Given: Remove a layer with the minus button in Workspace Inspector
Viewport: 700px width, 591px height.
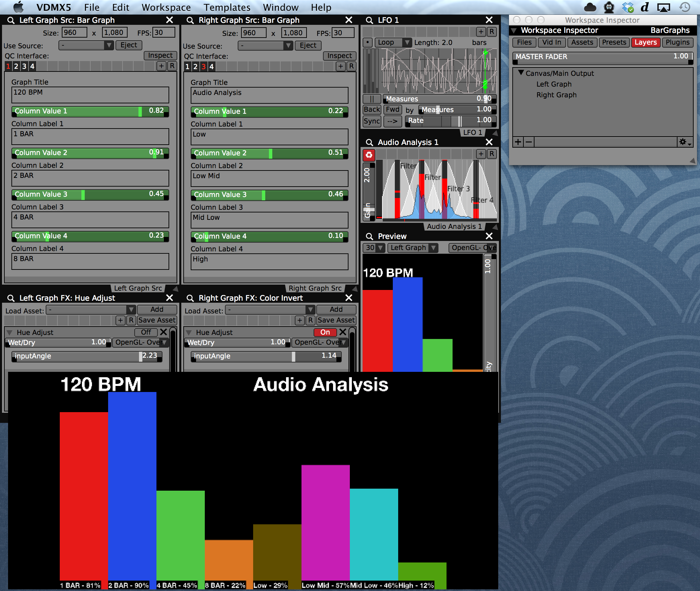Looking at the screenshot, I should 529,142.
